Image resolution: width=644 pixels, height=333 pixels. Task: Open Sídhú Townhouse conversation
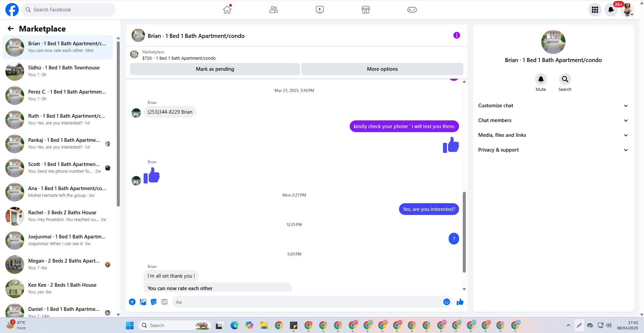pos(58,71)
